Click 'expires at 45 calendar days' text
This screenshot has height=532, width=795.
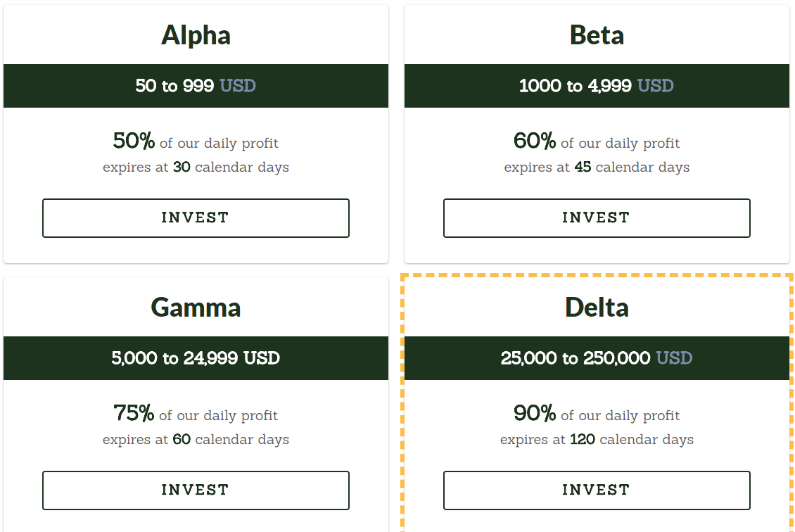coord(597,167)
